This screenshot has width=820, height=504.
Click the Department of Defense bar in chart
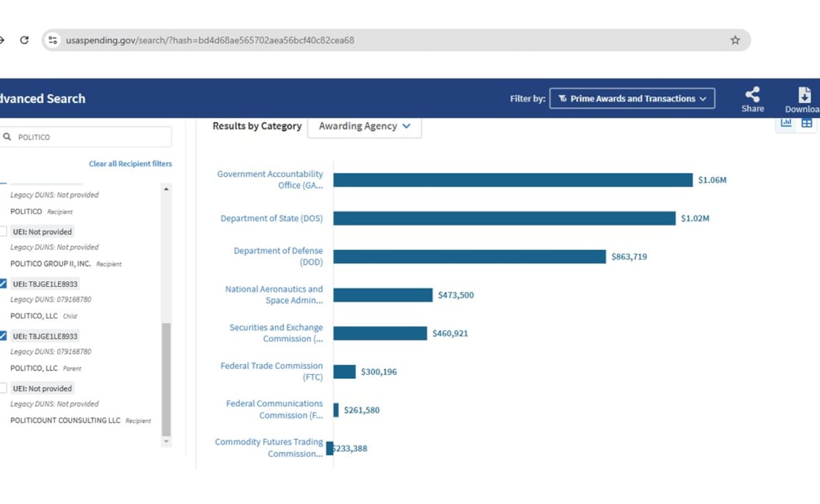pyautogui.click(x=469, y=257)
